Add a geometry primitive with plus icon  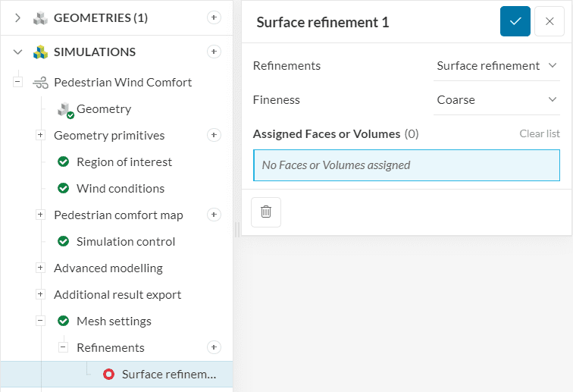[214, 135]
